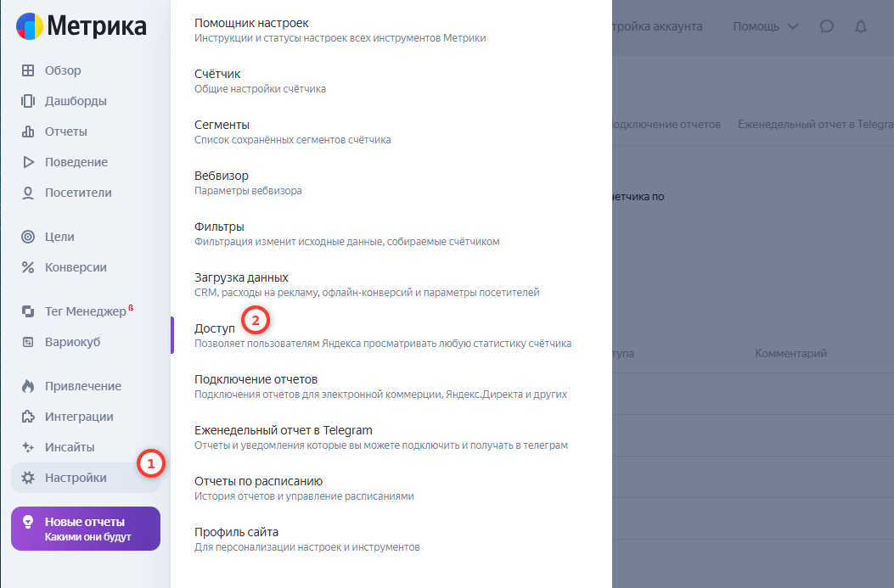Click the Отчеты bar chart icon
The width and height of the screenshot is (894, 588).
pyautogui.click(x=28, y=132)
